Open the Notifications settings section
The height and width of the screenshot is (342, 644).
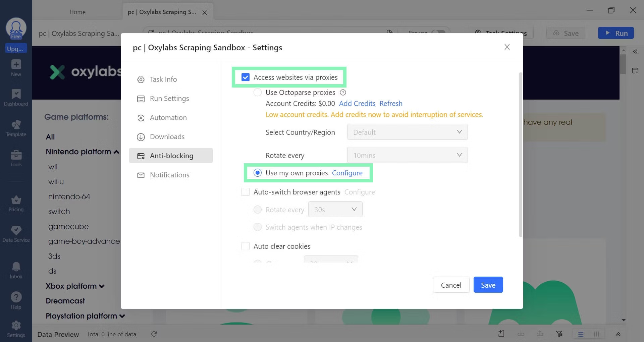pos(169,175)
